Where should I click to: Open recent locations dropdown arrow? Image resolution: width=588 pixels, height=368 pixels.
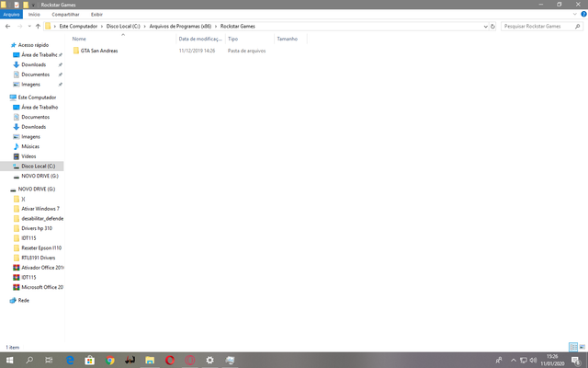point(29,27)
